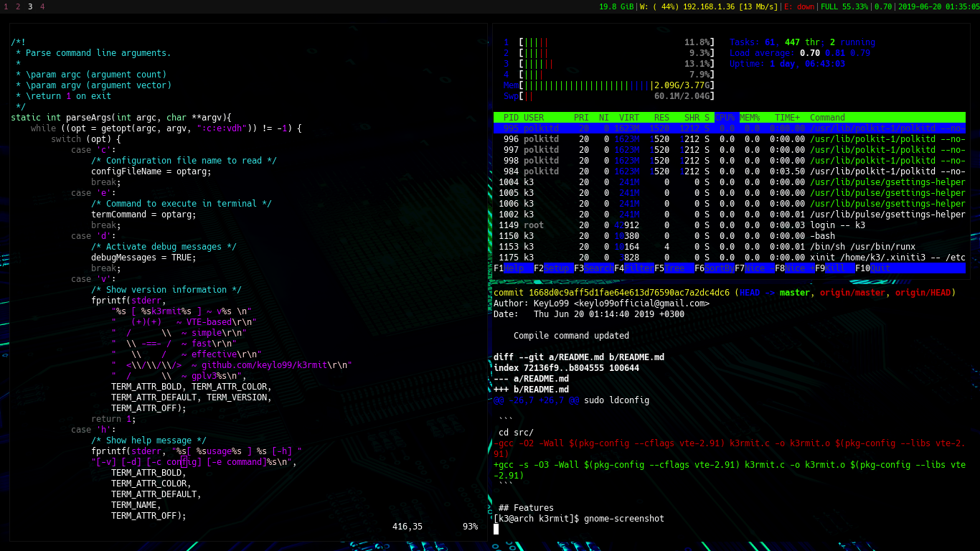Image resolution: width=980 pixels, height=551 pixels.
Task: Select the xinit process row PID 1175
Action: (x=730, y=258)
